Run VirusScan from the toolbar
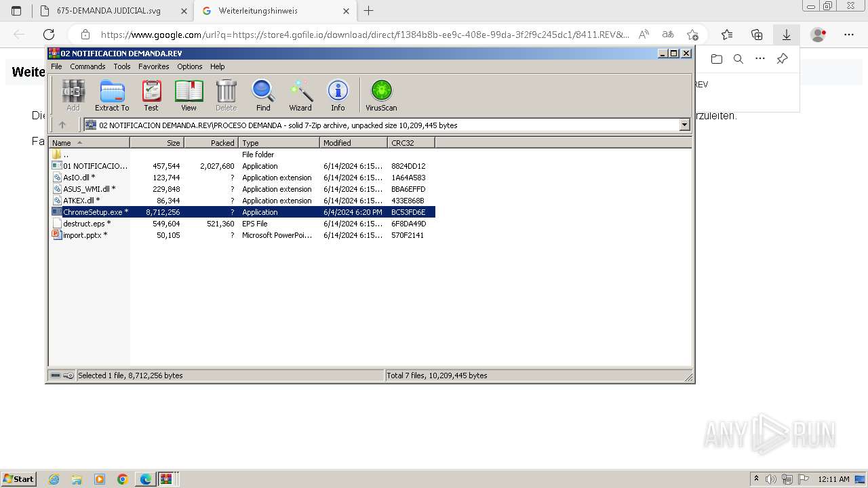Screen dimensions: 868x488 381,95
